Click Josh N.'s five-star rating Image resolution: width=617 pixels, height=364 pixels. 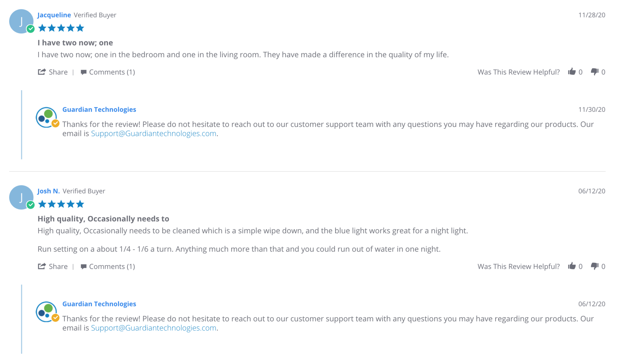[61, 204]
